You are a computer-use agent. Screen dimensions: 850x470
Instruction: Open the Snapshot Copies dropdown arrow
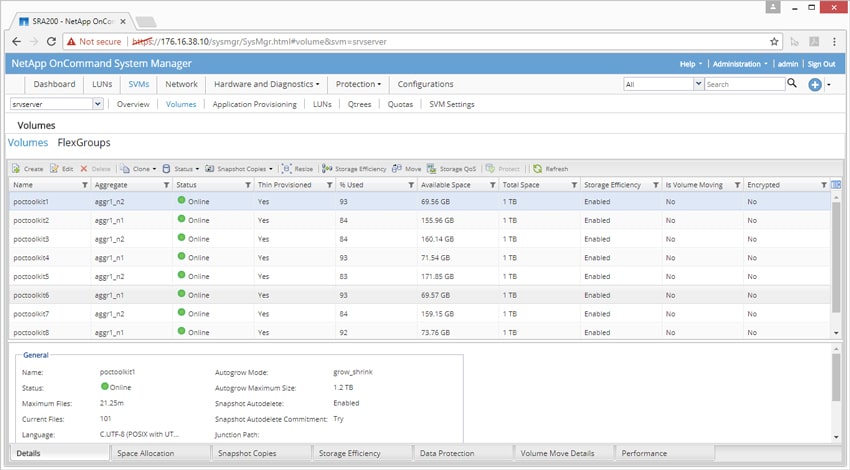coord(271,169)
